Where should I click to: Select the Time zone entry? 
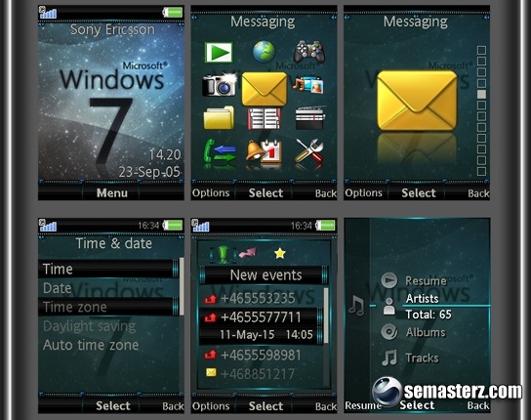click(x=108, y=307)
